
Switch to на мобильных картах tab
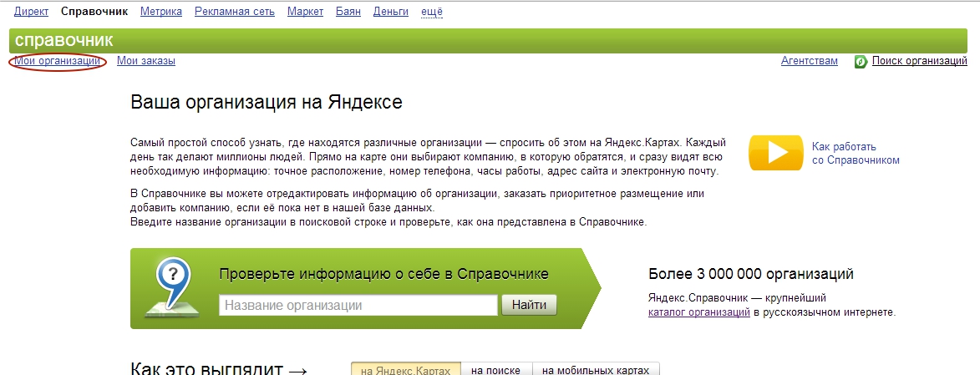(596, 369)
